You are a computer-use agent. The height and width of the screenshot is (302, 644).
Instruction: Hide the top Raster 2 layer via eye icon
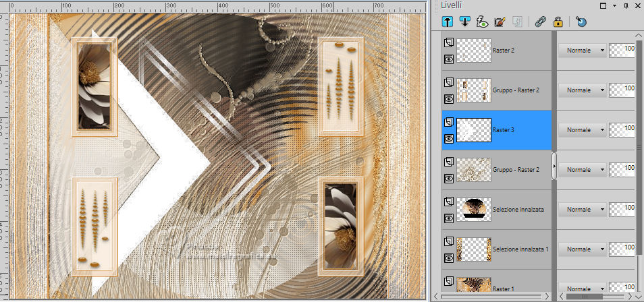[449, 59]
